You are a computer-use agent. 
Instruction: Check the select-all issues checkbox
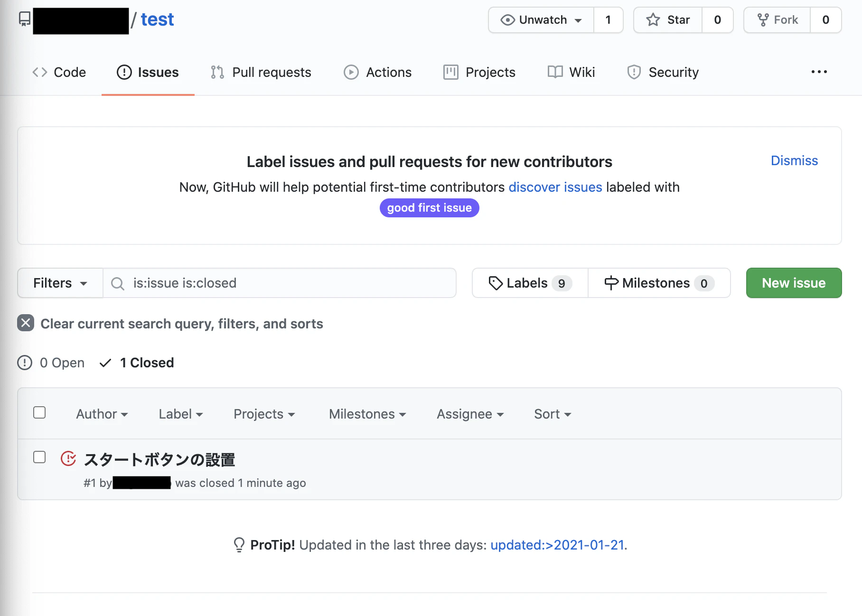(39, 412)
